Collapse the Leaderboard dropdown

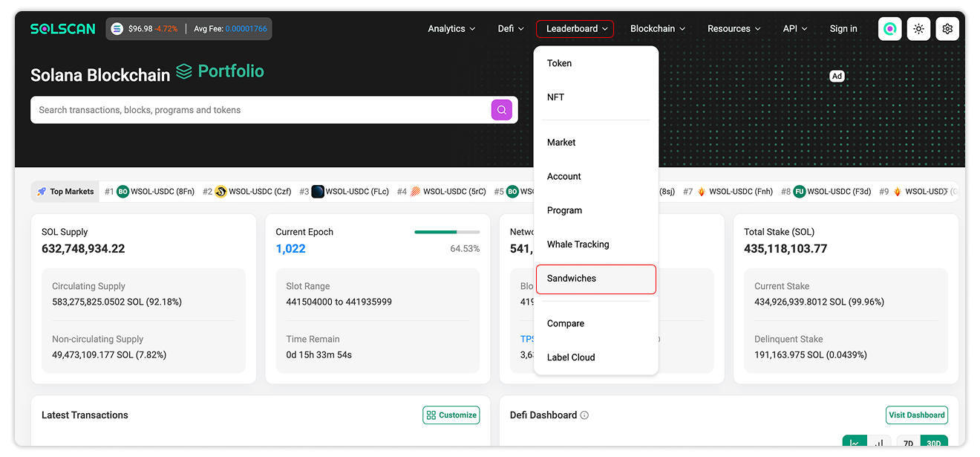coord(575,29)
